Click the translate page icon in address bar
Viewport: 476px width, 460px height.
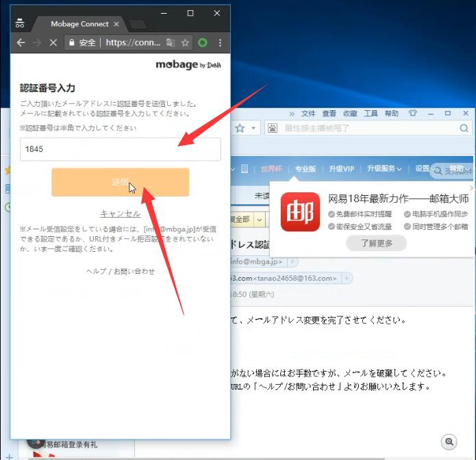(171, 43)
